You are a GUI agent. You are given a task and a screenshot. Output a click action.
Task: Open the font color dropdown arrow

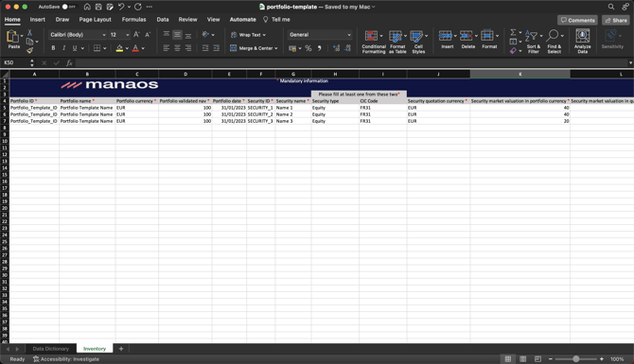(143, 48)
